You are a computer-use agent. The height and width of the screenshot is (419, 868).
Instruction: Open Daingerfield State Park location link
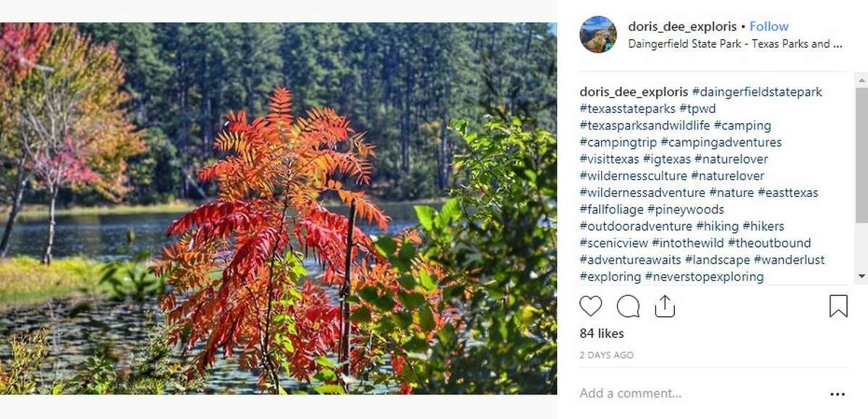coord(736,44)
